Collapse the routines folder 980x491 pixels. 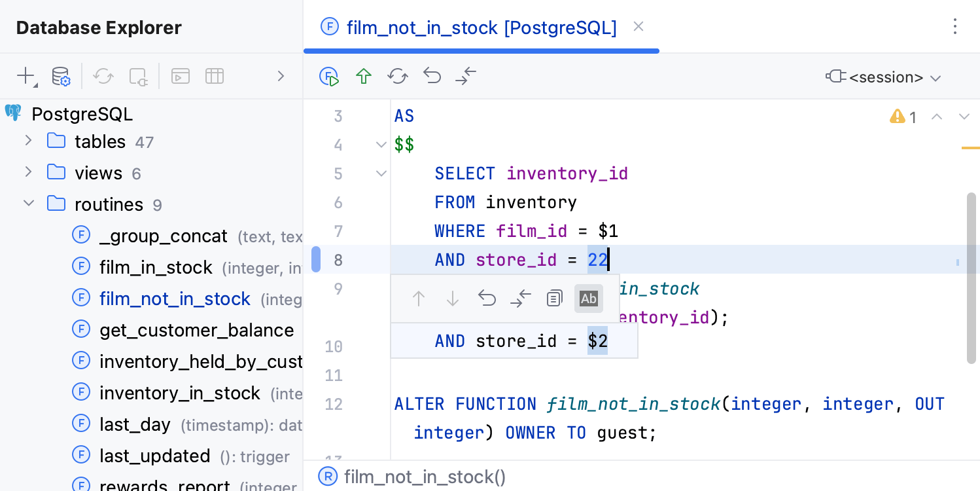28,204
